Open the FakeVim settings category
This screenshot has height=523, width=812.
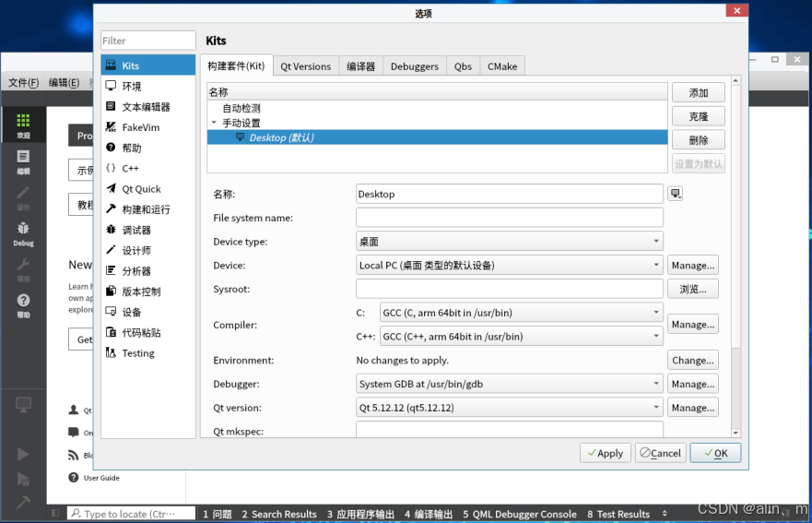[148, 127]
